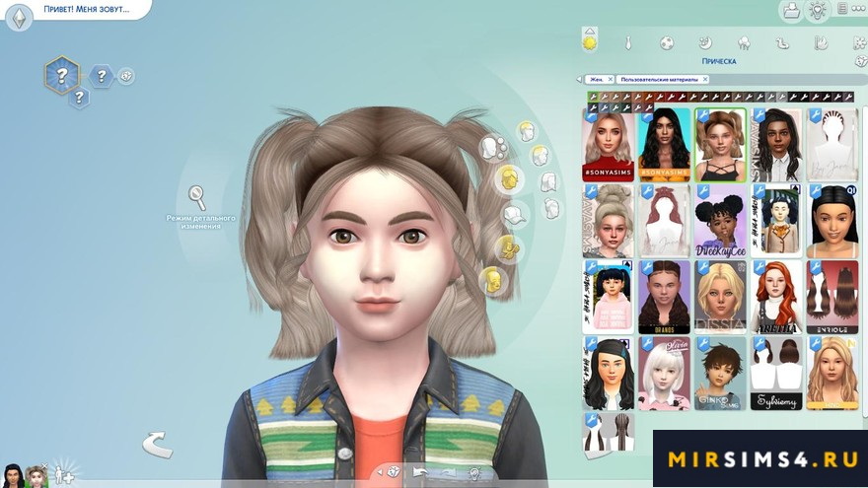Pick first swatch in second color row
Screen dimensions: 868x488
pyautogui.click(x=593, y=107)
